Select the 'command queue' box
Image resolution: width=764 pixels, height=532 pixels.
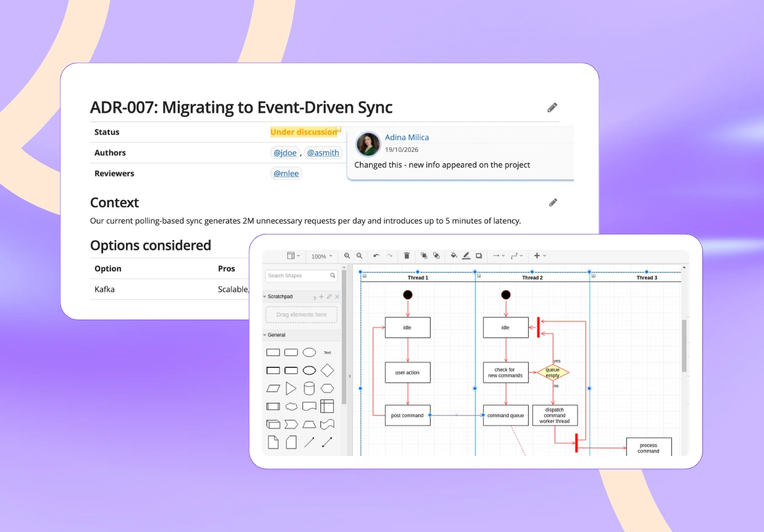click(505, 415)
